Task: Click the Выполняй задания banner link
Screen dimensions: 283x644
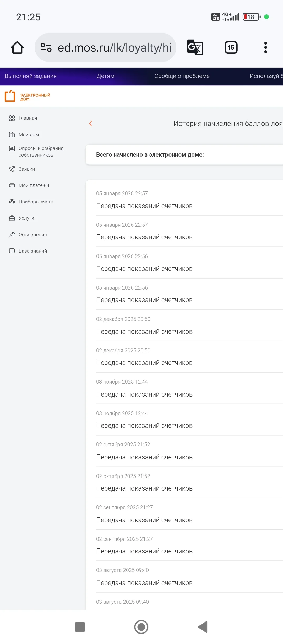Action: point(31,76)
